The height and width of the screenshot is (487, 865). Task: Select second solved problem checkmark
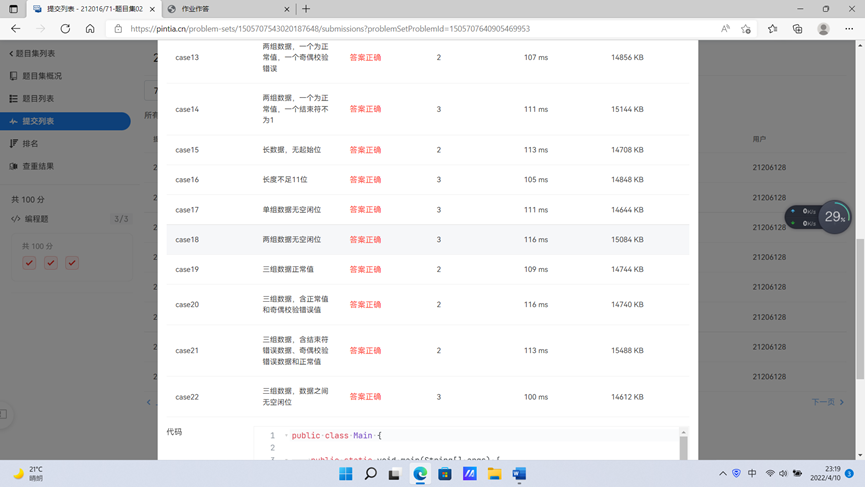click(x=51, y=263)
